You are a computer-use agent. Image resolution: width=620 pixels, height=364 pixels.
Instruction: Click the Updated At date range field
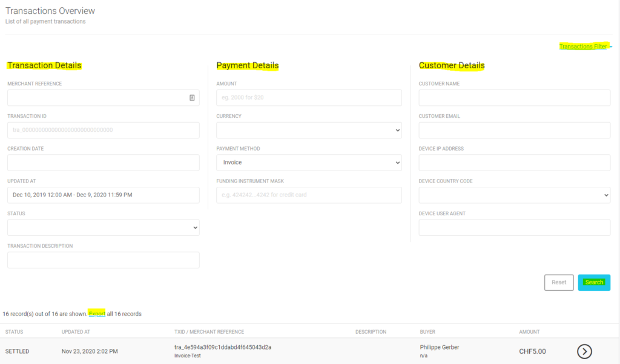pyautogui.click(x=103, y=195)
